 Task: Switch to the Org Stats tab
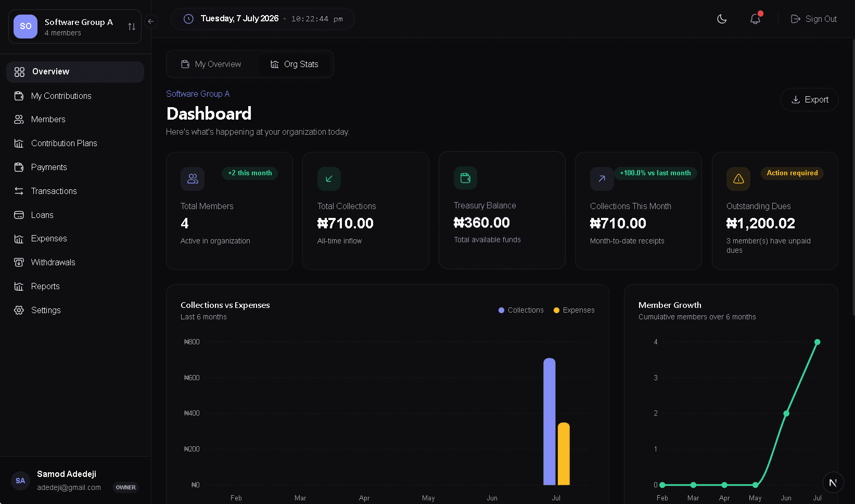click(x=295, y=64)
